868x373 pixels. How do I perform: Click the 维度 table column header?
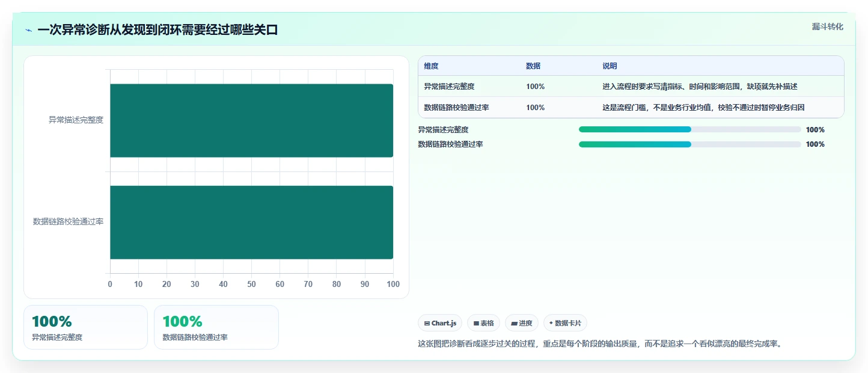click(431, 66)
